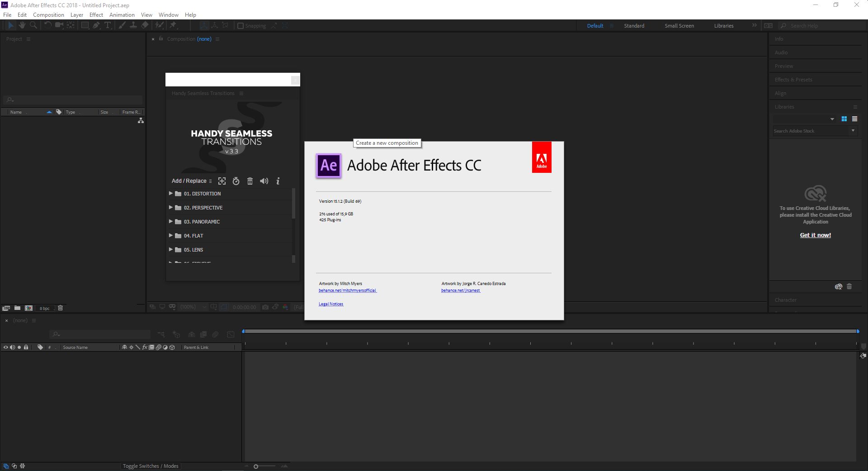868x471 pixels.
Task: Select the Roto Brush tool
Action: [160, 25]
